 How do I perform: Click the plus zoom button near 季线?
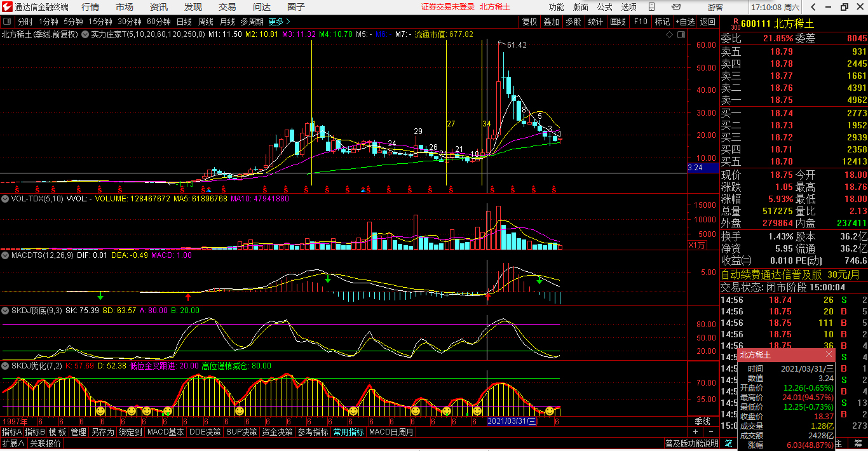click(695, 432)
